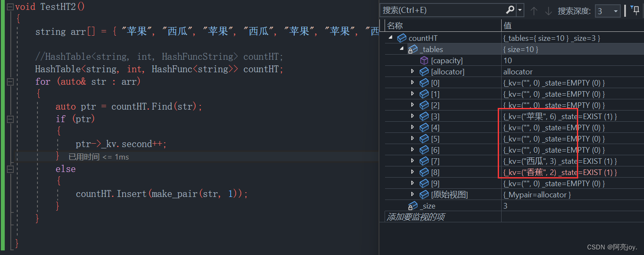Open the search depth dropdown
Image resolution: width=644 pixels, height=255 pixels.
pos(616,11)
